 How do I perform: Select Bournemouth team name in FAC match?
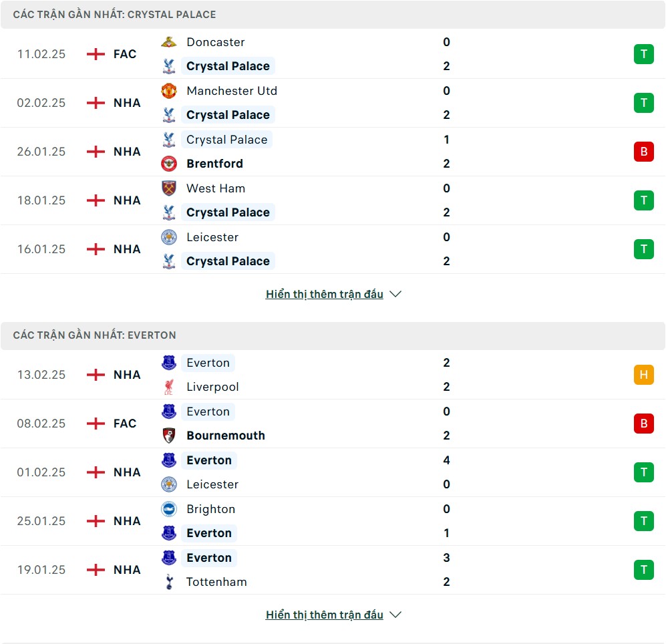coord(226,436)
